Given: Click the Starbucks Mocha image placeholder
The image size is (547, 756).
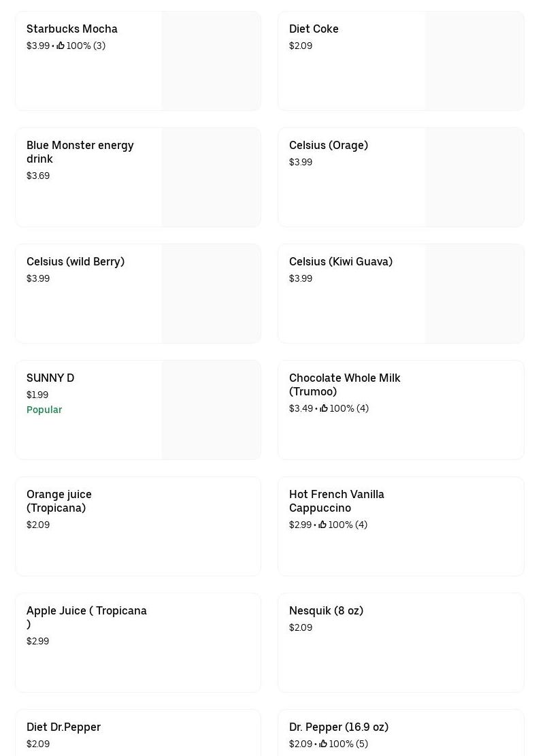Looking at the screenshot, I should click(211, 61).
